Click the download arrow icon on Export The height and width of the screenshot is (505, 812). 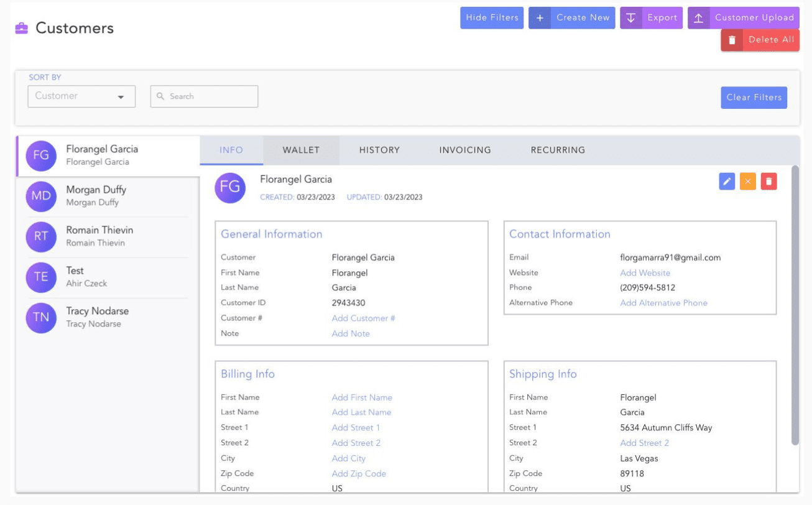pyautogui.click(x=630, y=18)
